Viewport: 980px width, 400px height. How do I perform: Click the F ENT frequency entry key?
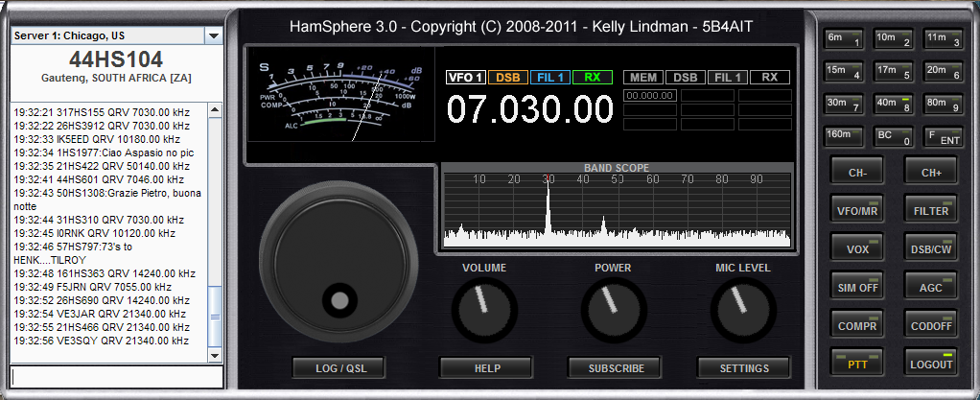[x=942, y=136]
